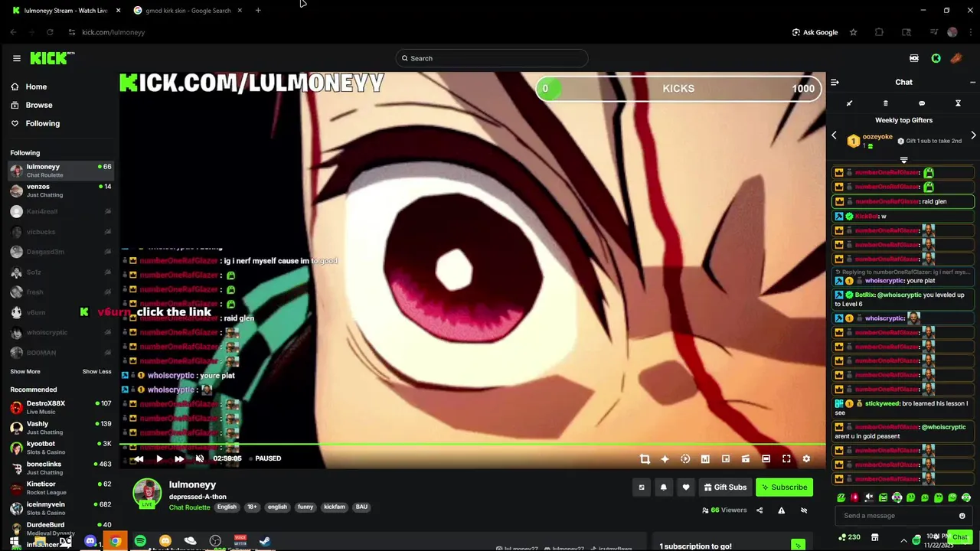
Task: Show previous Weekly top Gifters entry
Action: click(x=835, y=135)
